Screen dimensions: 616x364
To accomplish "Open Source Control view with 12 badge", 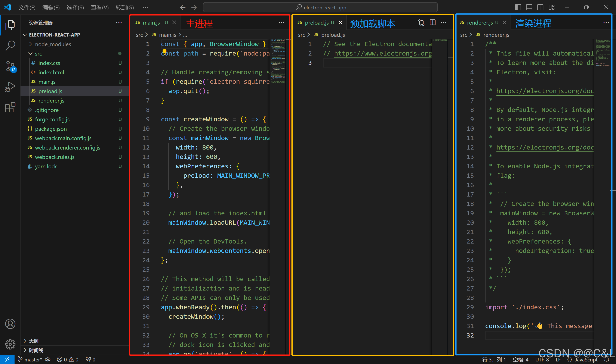I will click(10, 66).
